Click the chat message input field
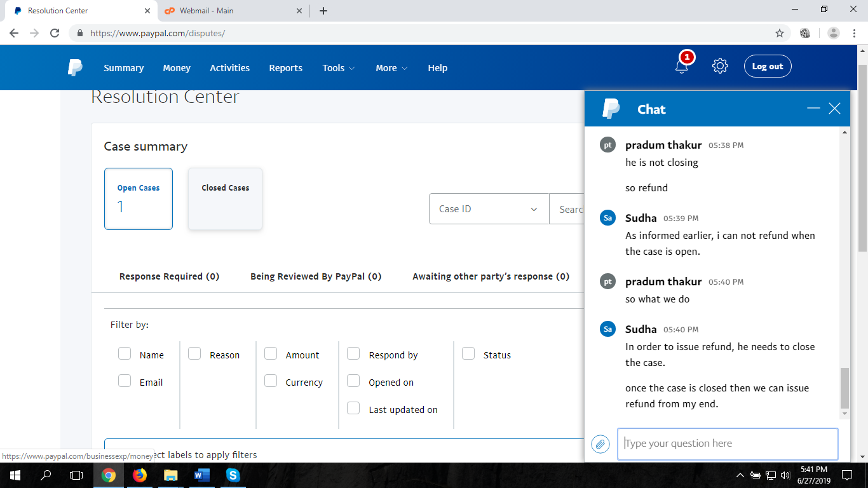868x488 pixels. pyautogui.click(x=728, y=444)
